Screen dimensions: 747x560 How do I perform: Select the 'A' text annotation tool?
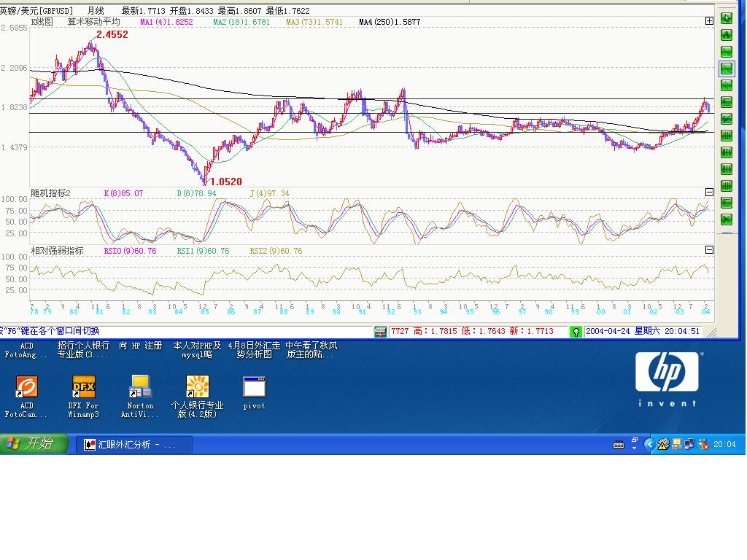[726, 35]
